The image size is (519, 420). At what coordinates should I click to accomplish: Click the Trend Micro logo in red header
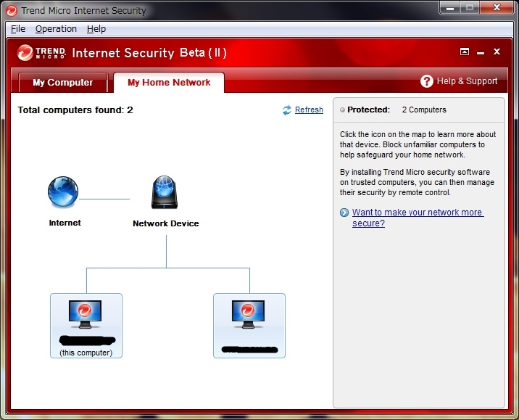click(41, 53)
